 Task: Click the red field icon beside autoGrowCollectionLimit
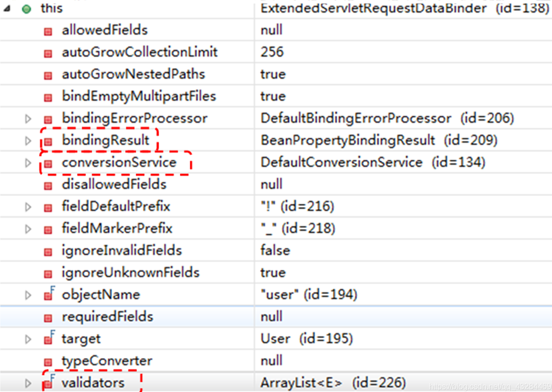[x=48, y=54]
